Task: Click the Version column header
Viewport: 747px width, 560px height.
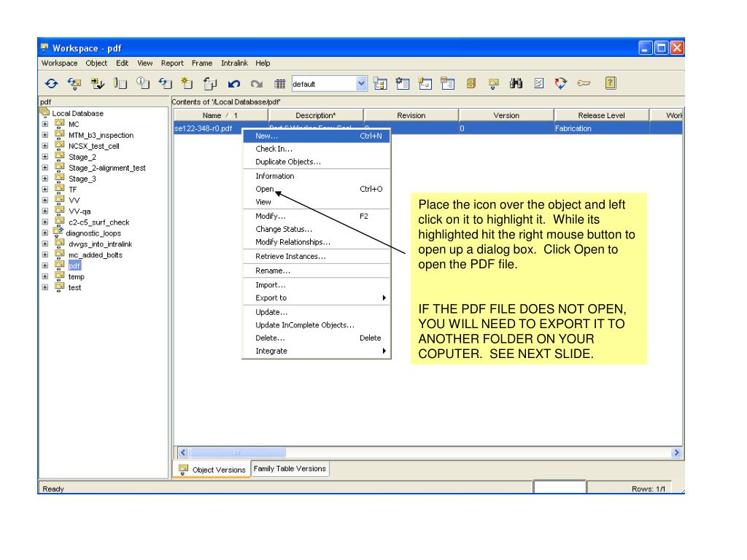Action: (x=506, y=115)
